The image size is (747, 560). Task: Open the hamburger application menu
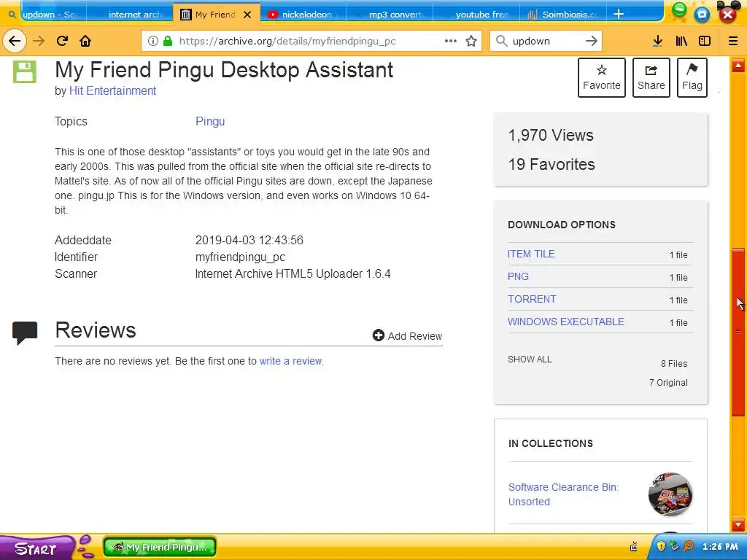pos(733,41)
